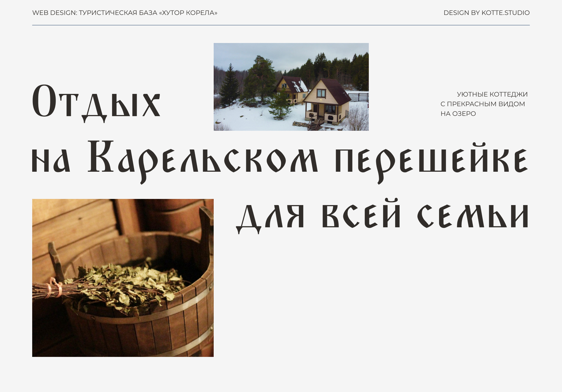The image size is (562, 392).
Task: Click the "С ПРЕКРАСНЫМ ВИДОМ" caption line
Action: tap(482, 104)
